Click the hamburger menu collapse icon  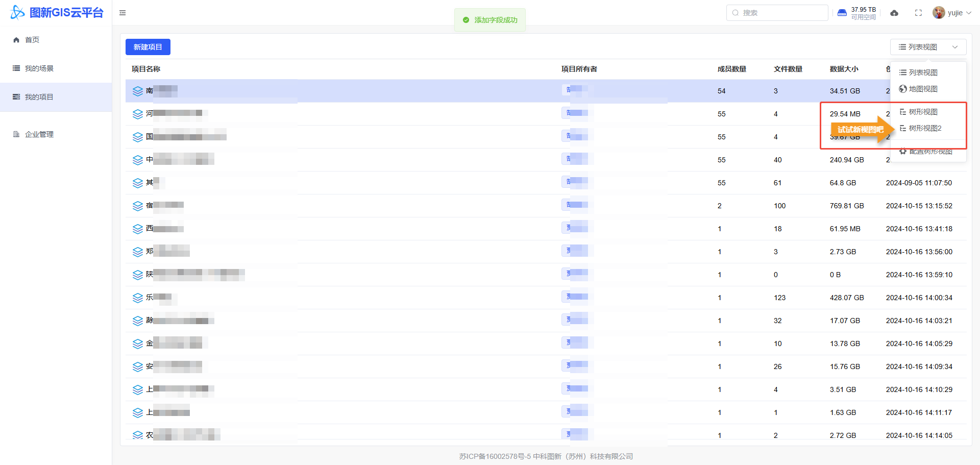(122, 13)
